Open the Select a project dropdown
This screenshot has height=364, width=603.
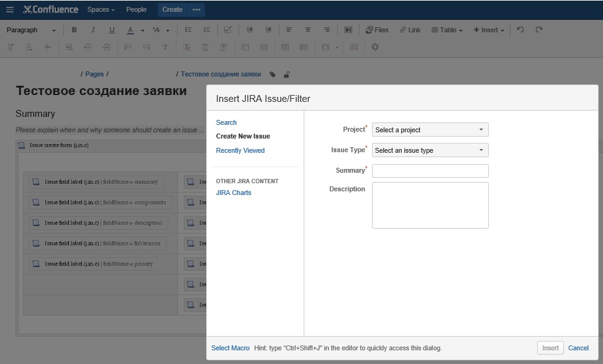pos(430,130)
